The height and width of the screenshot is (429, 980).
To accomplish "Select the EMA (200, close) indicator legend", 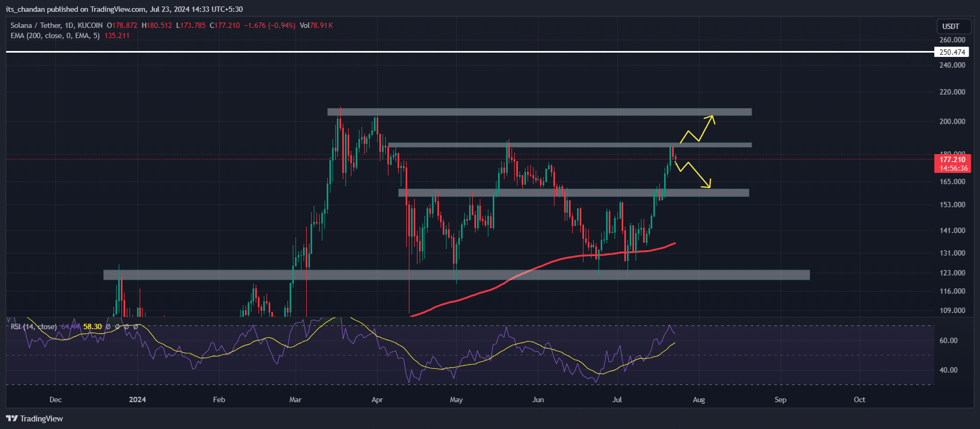I will [55, 35].
